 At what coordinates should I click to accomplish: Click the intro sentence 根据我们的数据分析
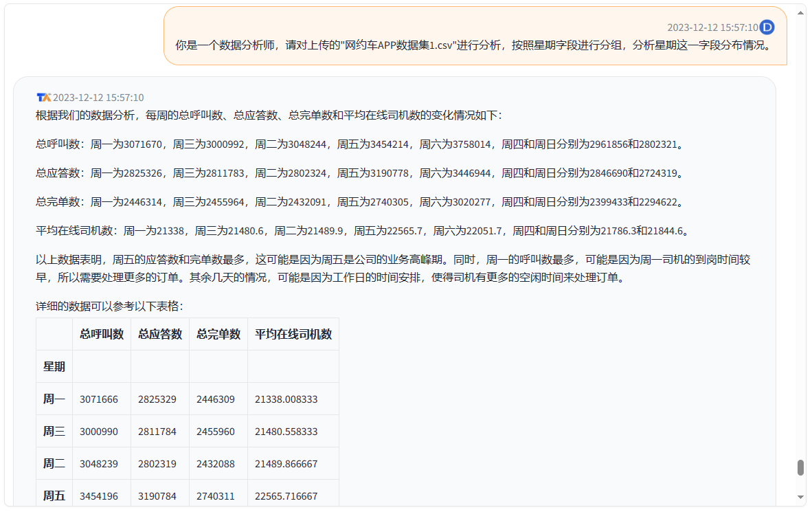click(x=269, y=115)
